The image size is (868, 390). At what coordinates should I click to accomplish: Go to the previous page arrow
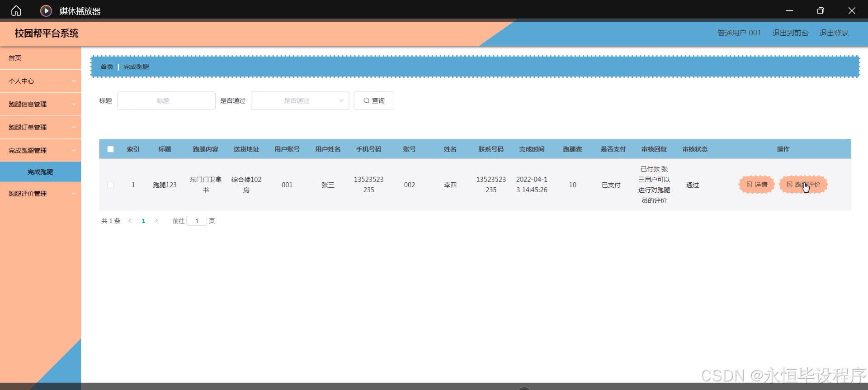130,221
